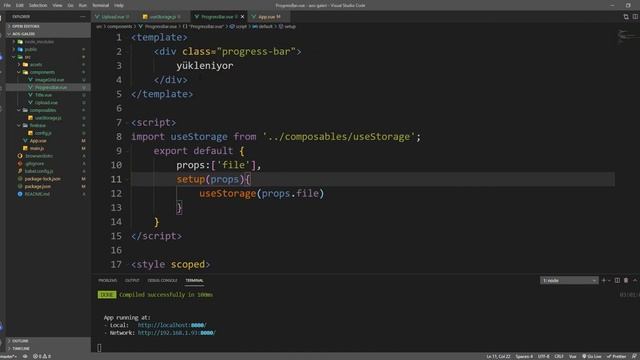
Task: Open the Edit menu
Action: point(20,5)
